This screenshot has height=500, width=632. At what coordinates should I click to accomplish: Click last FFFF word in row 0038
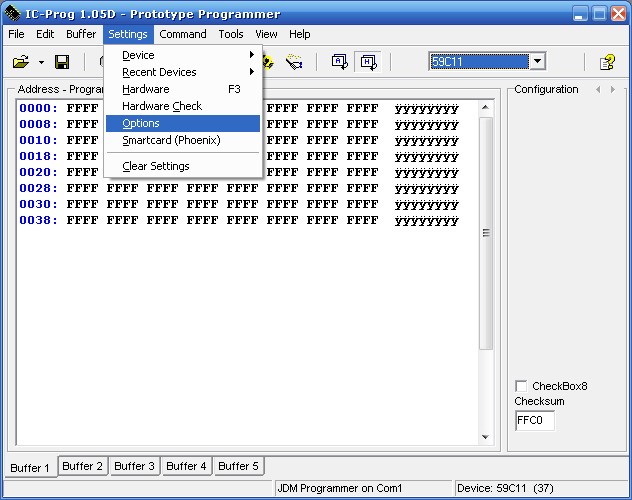(x=362, y=220)
